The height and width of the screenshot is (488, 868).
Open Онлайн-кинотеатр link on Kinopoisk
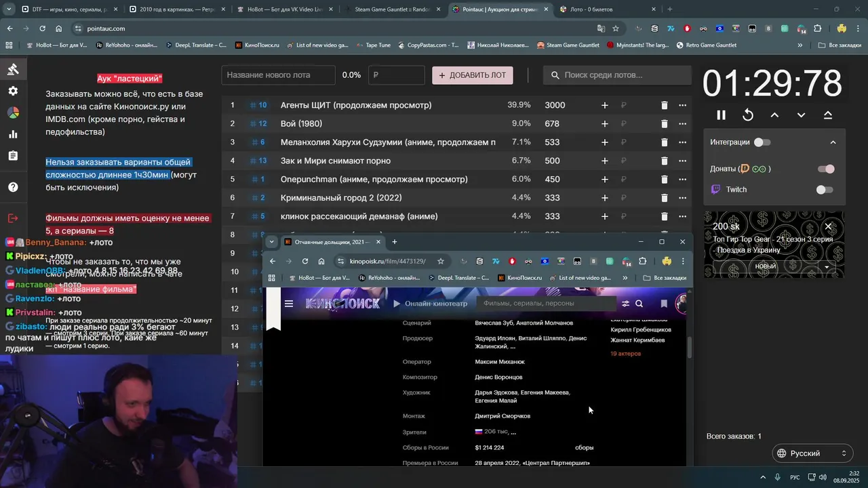(430, 304)
